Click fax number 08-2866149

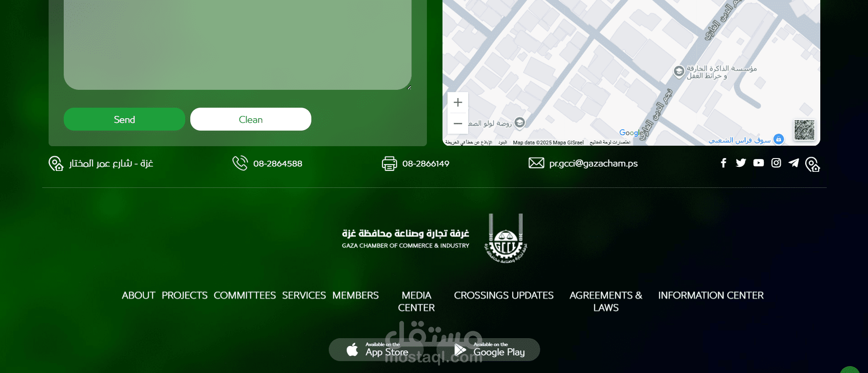pos(426,164)
